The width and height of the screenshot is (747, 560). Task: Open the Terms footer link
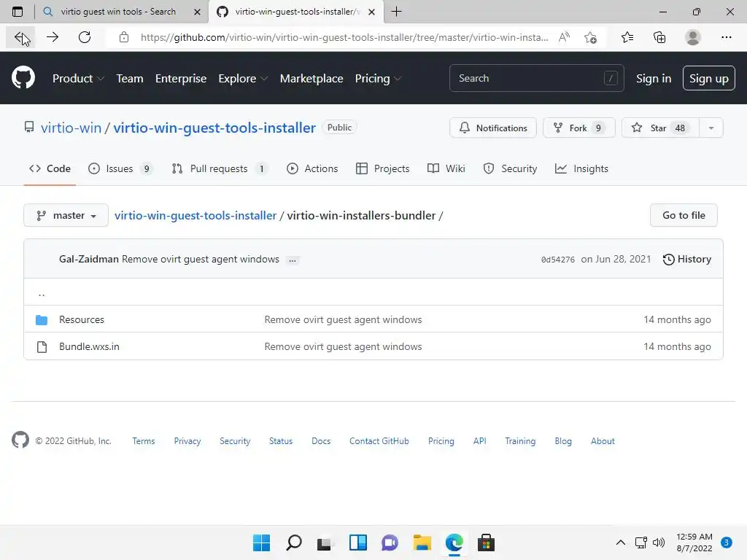coord(144,441)
